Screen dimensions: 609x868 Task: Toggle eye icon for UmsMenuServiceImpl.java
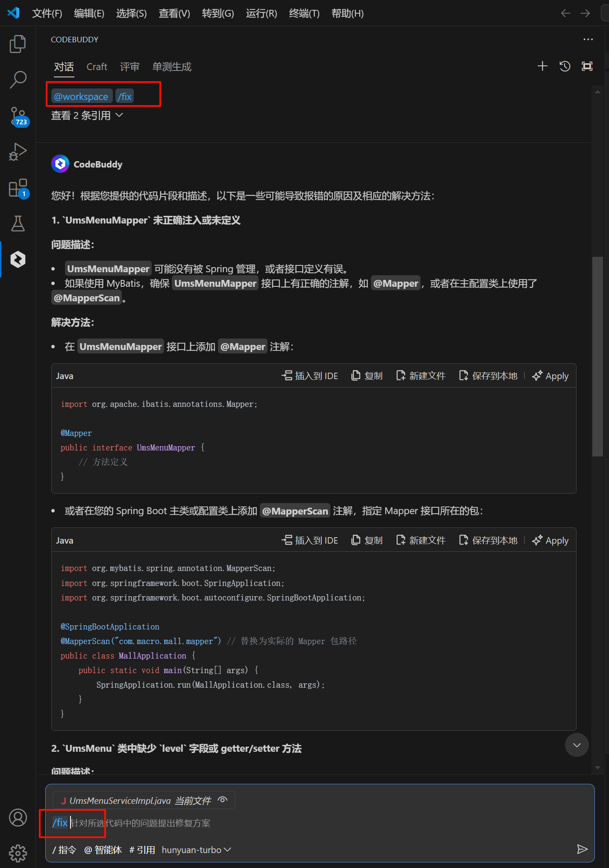223,800
